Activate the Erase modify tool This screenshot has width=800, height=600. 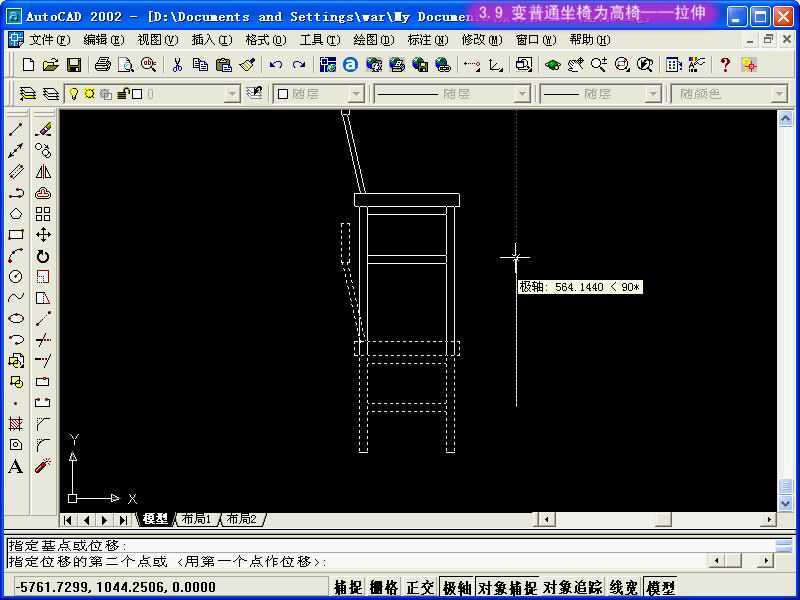(43, 130)
